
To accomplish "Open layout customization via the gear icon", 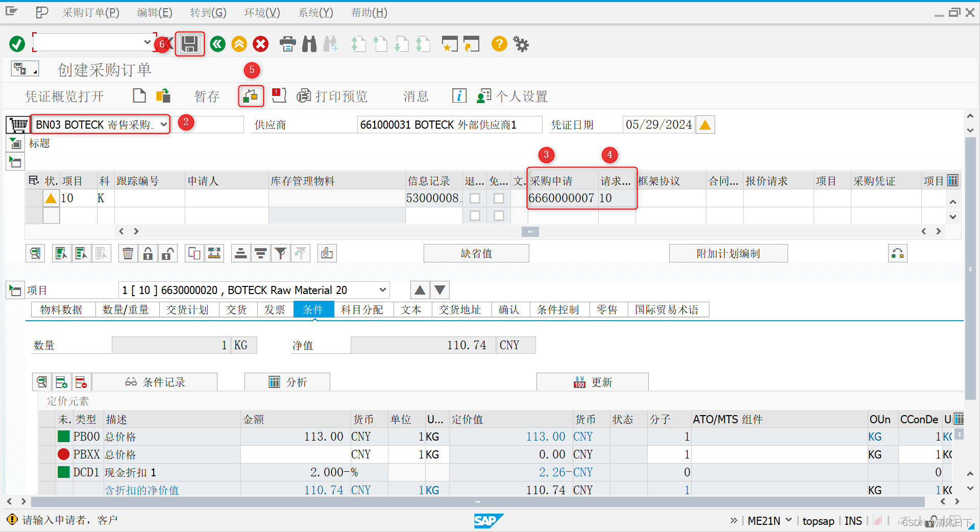I will pos(521,44).
